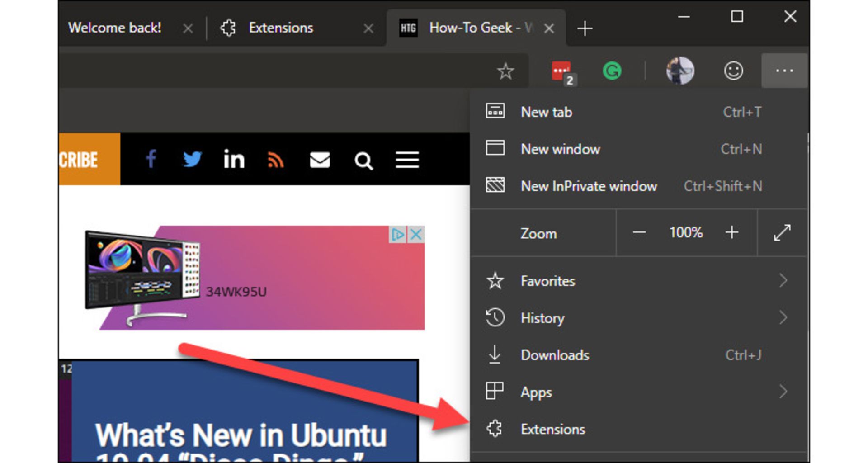Open site search magnifier icon
Screen dimensions: 868x463
tap(363, 161)
